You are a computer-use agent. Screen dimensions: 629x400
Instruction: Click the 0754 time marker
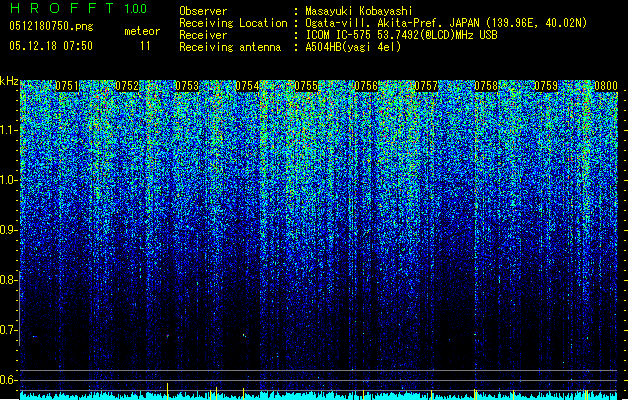tap(247, 86)
